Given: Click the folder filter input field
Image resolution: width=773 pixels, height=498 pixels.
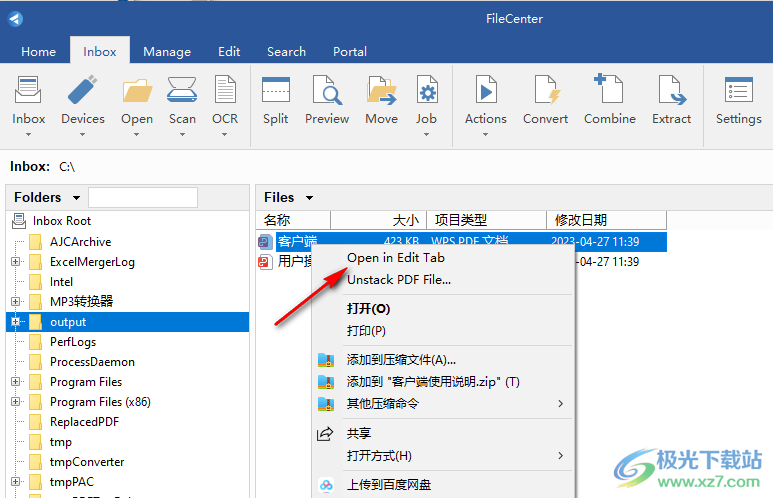Looking at the screenshot, I should [143, 197].
